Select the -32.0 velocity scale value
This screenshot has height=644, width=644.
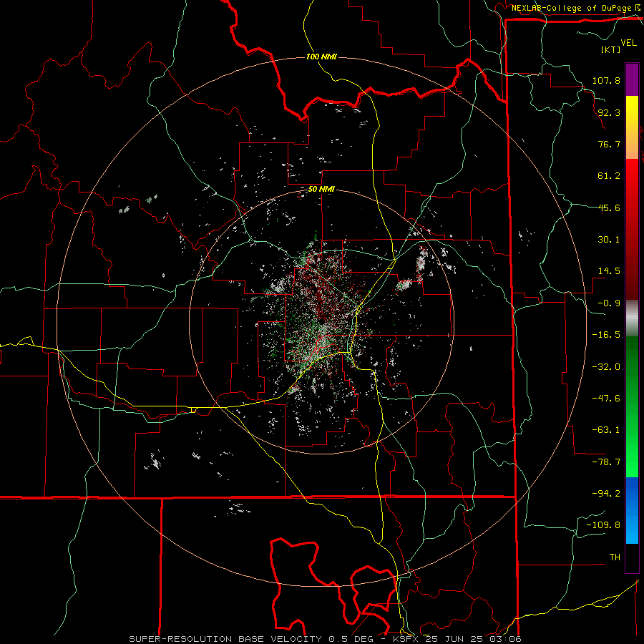pyautogui.click(x=606, y=367)
